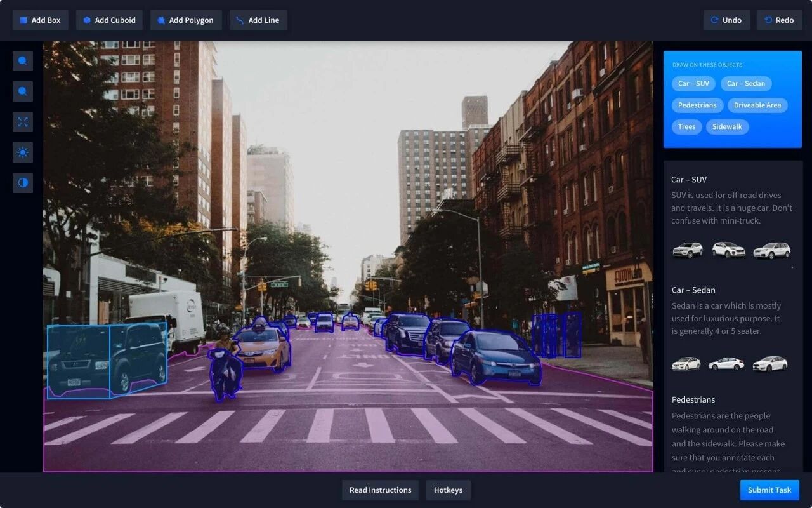Click the first SUV example thumbnail
Image resolution: width=812 pixels, height=508 pixels.
(688, 250)
